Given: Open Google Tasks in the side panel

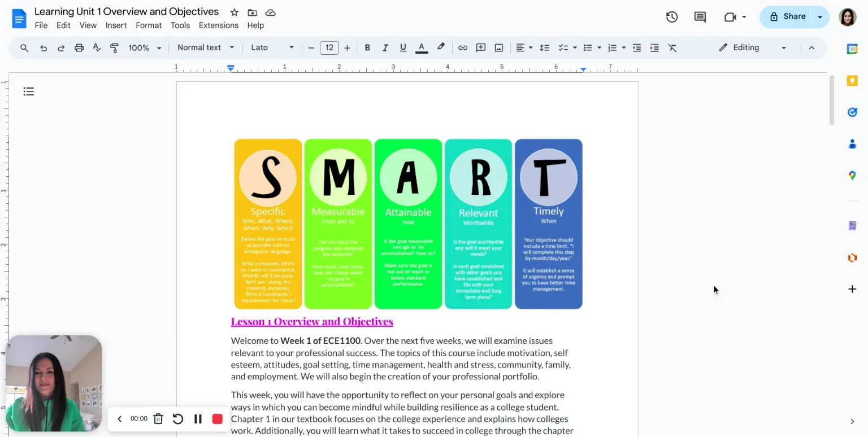Looking at the screenshot, I should (852, 112).
